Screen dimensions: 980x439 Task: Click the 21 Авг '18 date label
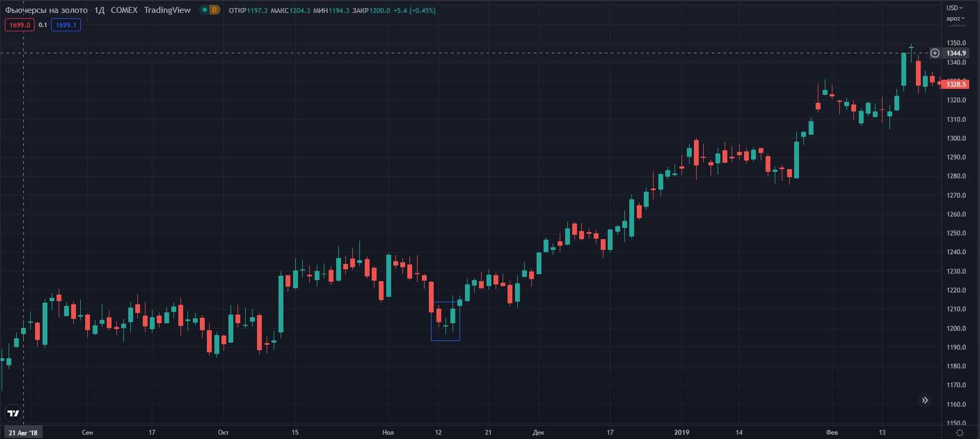pyautogui.click(x=23, y=433)
